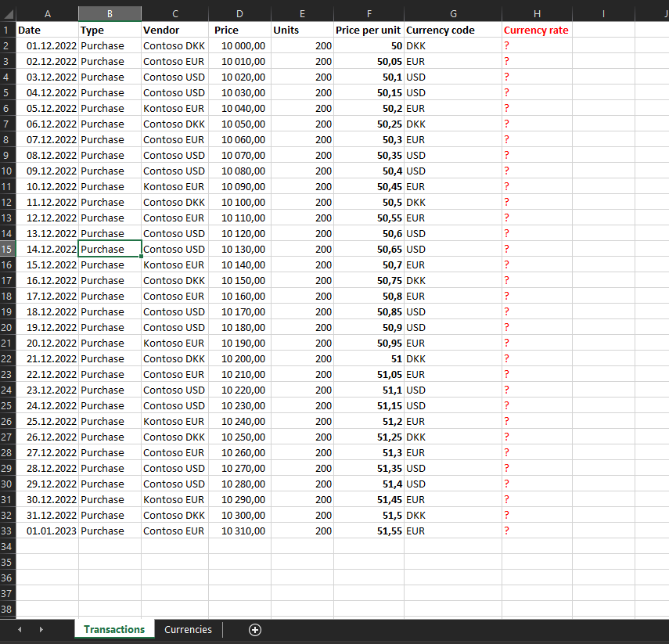Image resolution: width=669 pixels, height=644 pixels.
Task: Select column G header
Action: click(453, 13)
